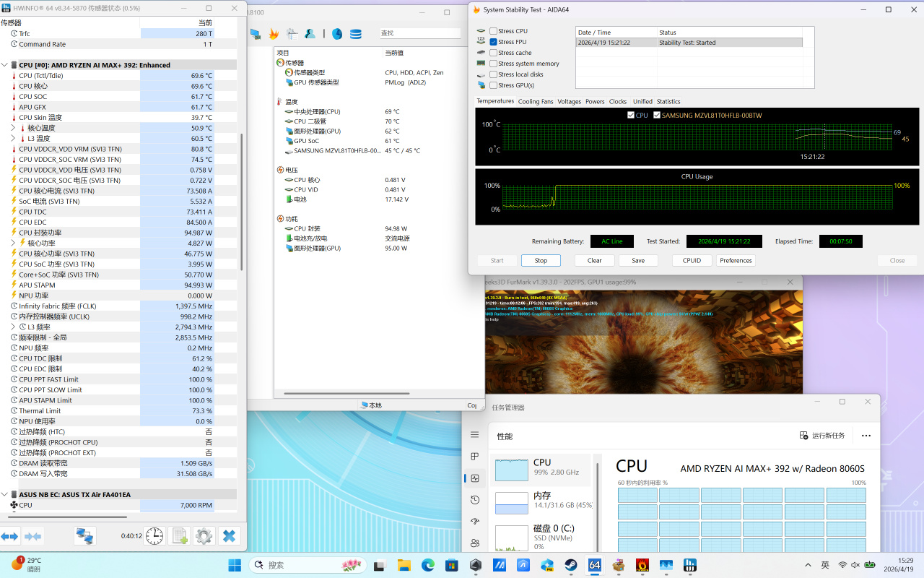Expand the 核心功率 sensor row
Image resolution: width=924 pixels, height=578 pixels.
[x=13, y=243]
